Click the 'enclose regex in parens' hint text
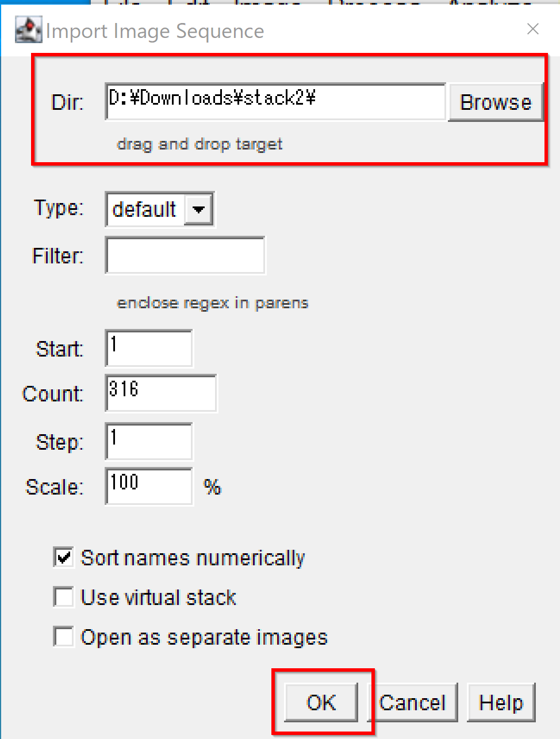 coord(213,303)
